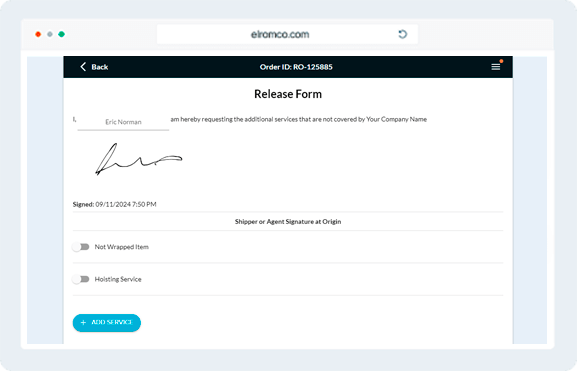Click the Not Wrapped Item label
The height and width of the screenshot is (371, 577).
(x=122, y=247)
